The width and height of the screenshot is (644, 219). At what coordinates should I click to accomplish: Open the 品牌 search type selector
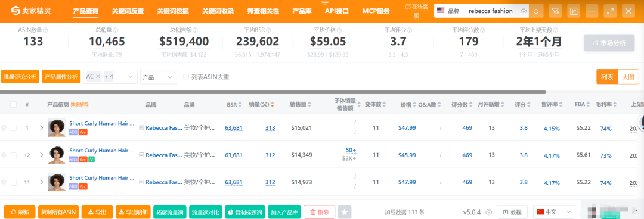pos(450,11)
